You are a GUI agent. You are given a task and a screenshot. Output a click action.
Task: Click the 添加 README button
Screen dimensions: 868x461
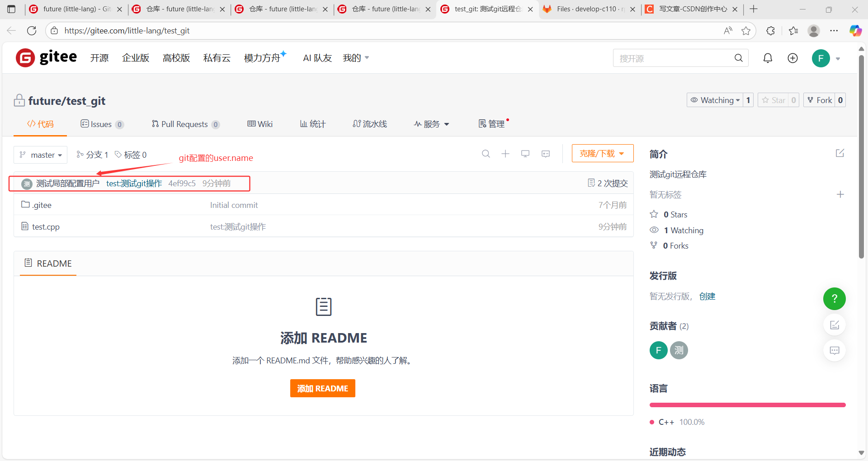click(x=323, y=388)
